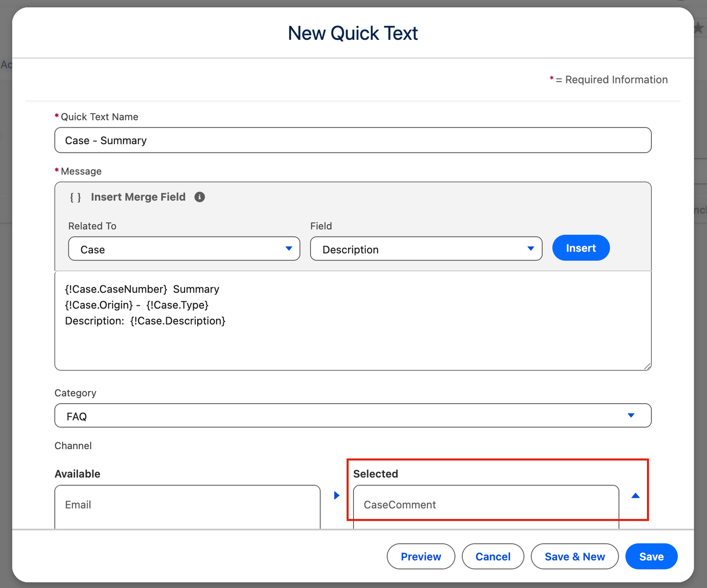Save the quick text
Viewport: 707px width, 588px height.
[651, 557]
